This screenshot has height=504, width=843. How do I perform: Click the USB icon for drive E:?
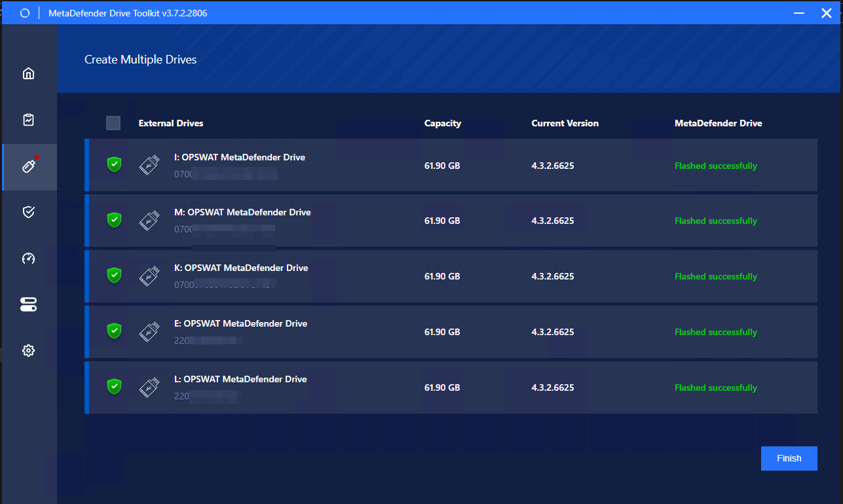point(149,332)
